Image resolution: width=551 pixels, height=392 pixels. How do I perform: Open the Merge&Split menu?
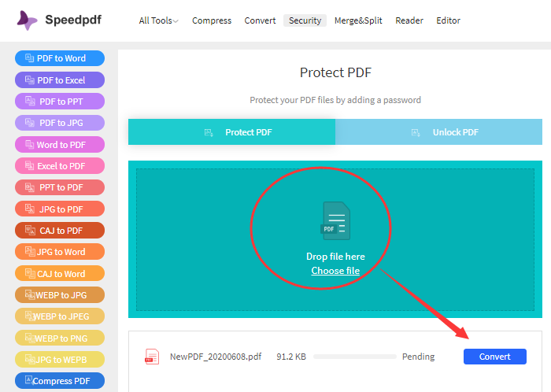click(x=358, y=20)
